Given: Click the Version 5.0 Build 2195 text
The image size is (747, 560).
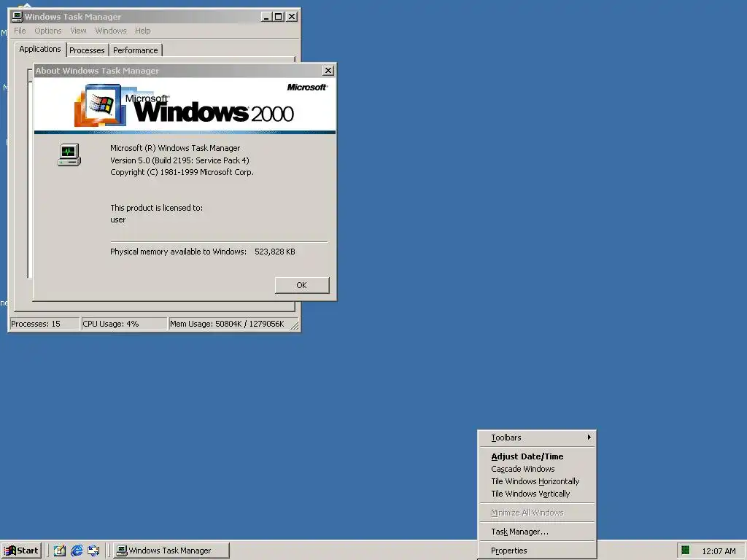Looking at the screenshot, I should pyautogui.click(x=179, y=160).
